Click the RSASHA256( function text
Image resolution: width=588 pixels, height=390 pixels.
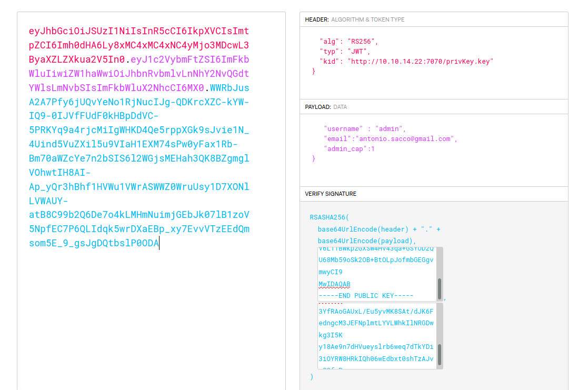[330, 217]
